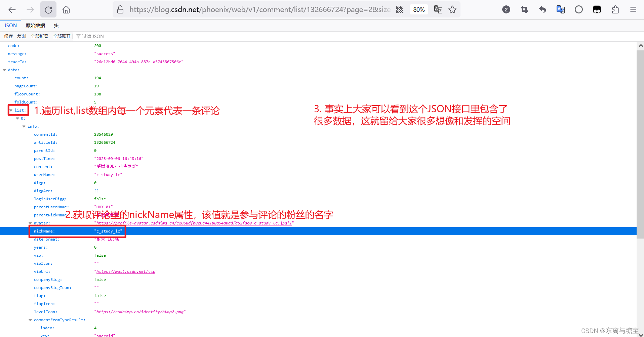The width and height of the screenshot is (644, 337).
Task: Open the black rounded extension icon
Action: tap(597, 10)
